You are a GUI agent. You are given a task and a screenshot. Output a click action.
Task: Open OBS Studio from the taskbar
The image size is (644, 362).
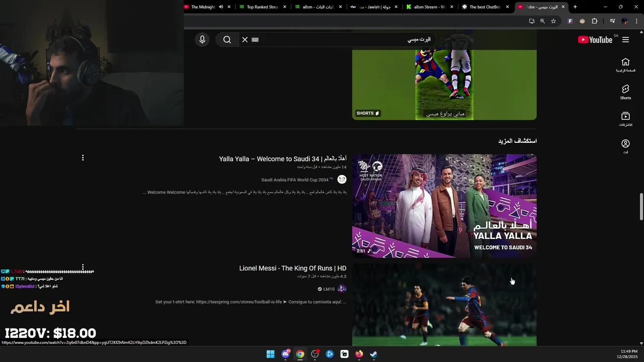point(315,354)
